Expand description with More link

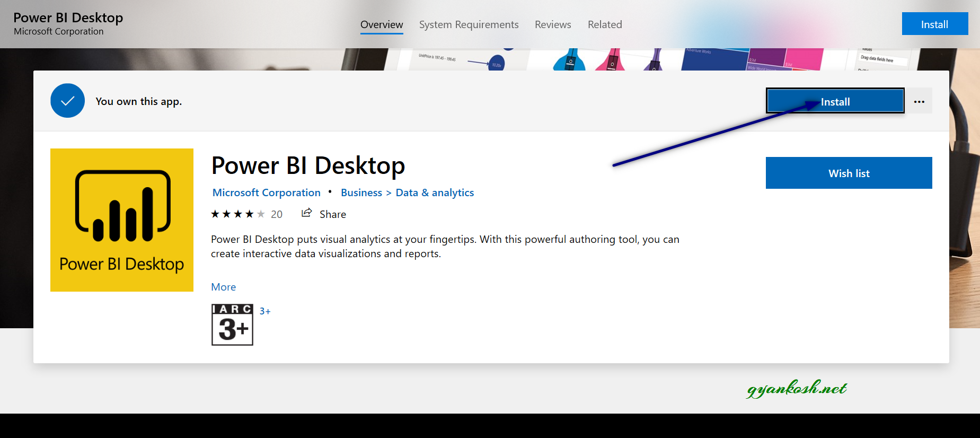click(x=224, y=287)
